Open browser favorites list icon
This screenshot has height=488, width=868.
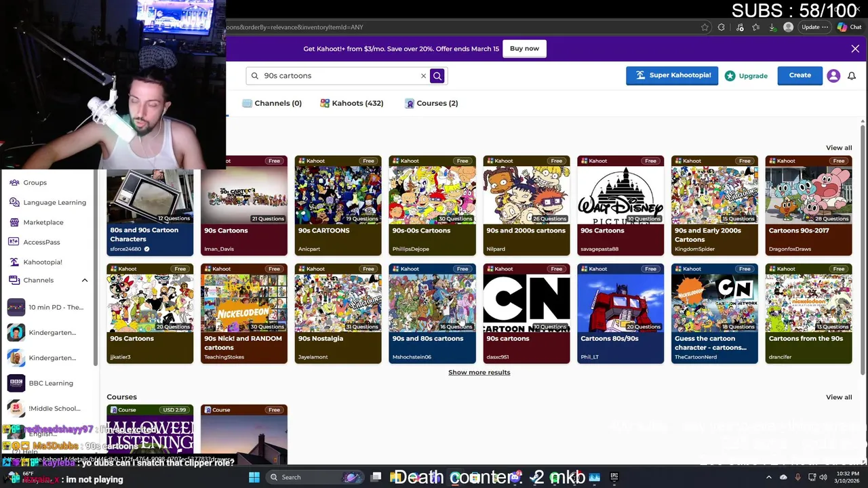[755, 27]
